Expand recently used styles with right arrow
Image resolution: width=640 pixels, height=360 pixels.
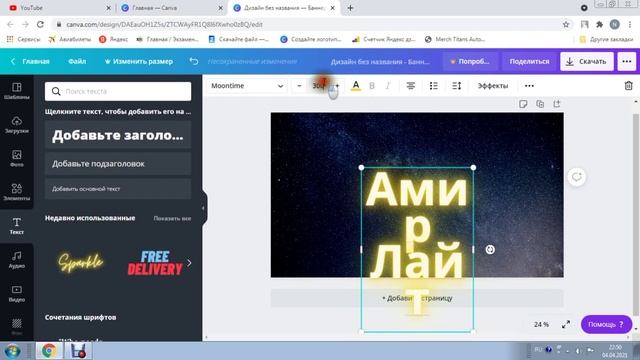tap(189, 262)
